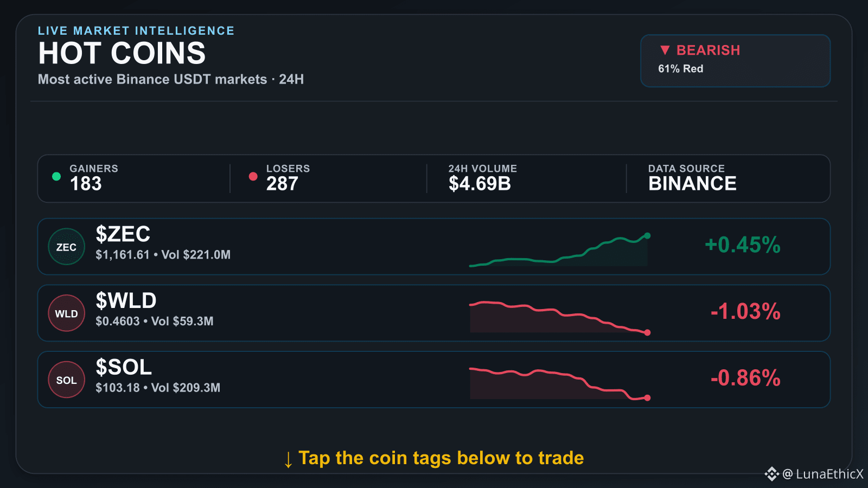Click the @LunaEthicX watermark handle
Screen dimensions: 868x488
[x=822, y=474]
